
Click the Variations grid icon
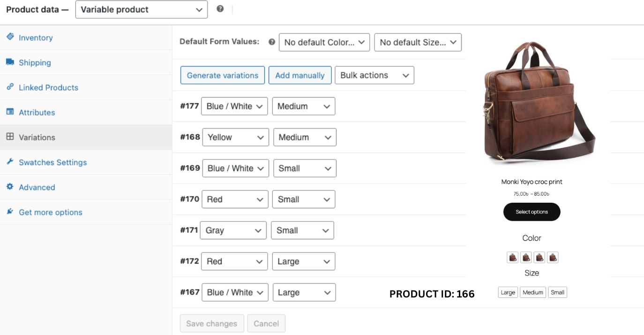point(10,137)
